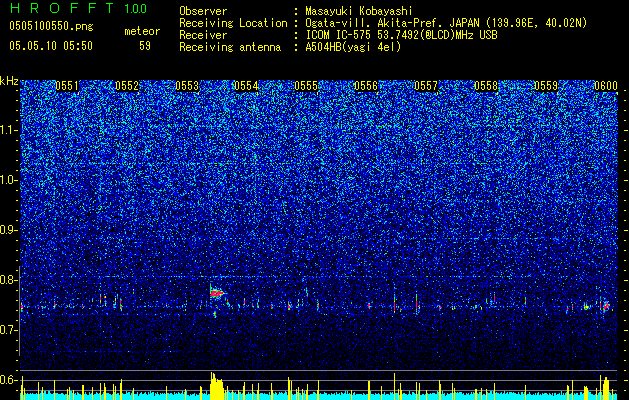Click the 0559 time marker

pos(546,86)
